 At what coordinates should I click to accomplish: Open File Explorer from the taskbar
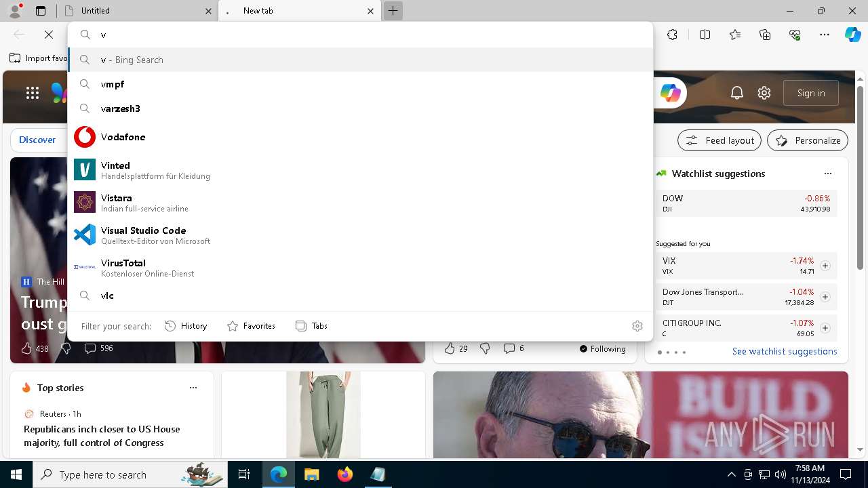point(311,474)
